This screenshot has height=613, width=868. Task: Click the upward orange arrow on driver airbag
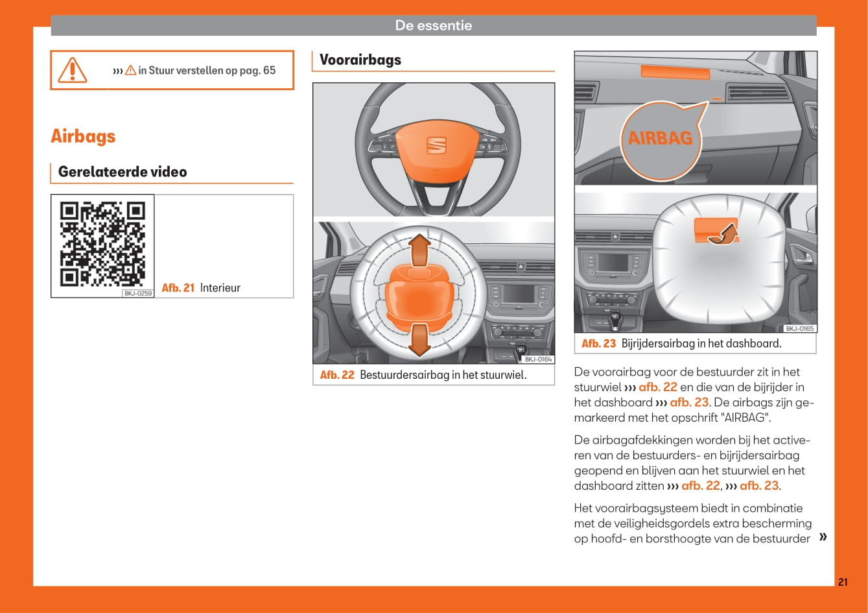pos(420,250)
